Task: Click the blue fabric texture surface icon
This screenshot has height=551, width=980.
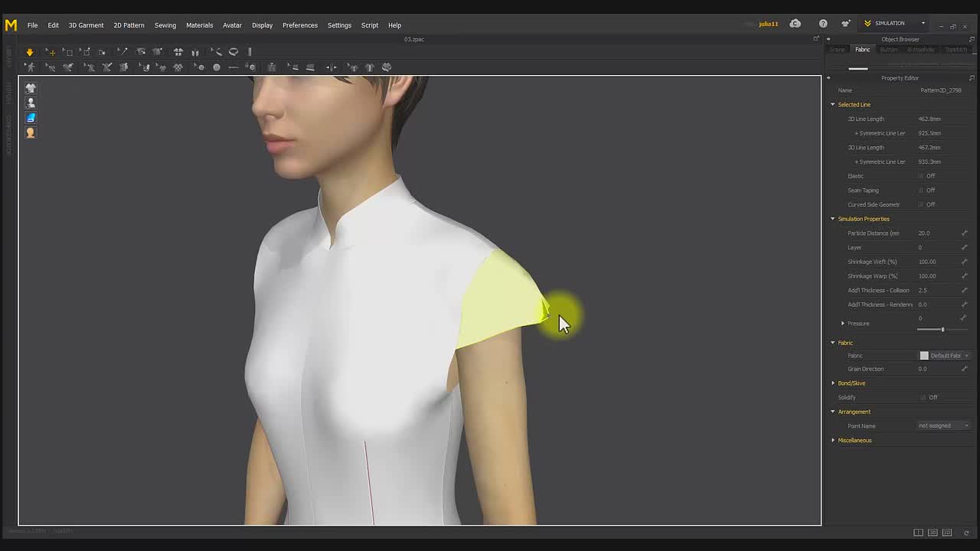Action: pos(31,117)
